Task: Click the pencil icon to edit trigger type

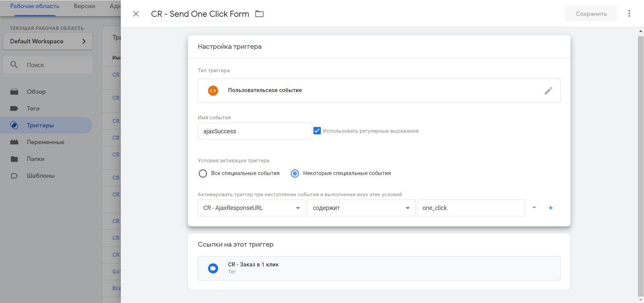Action: point(548,91)
